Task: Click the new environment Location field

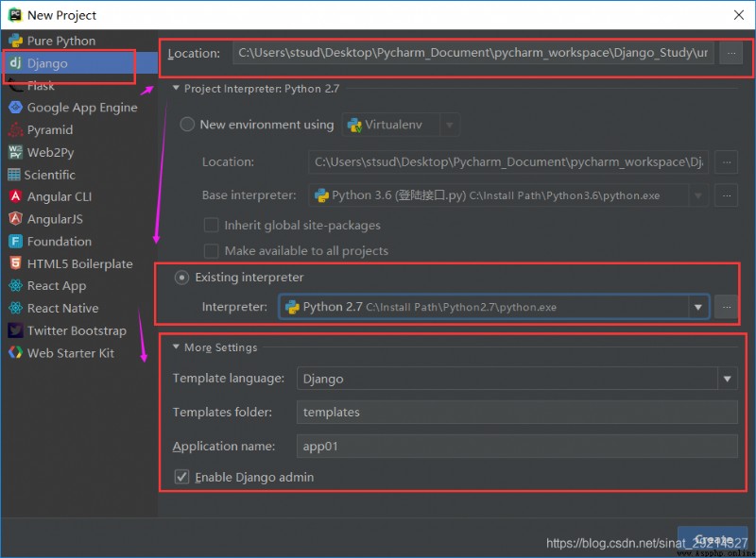Action: pos(508,162)
